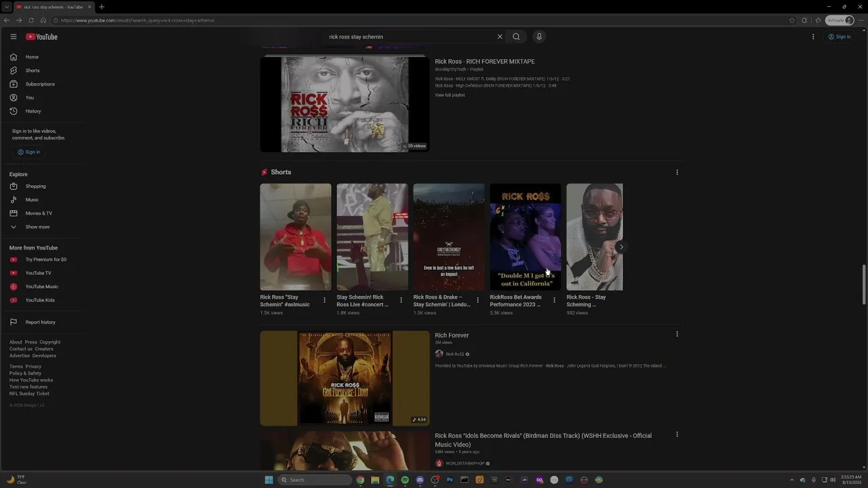Image resolution: width=868 pixels, height=488 pixels.
Task: Open the Idols Become Rivals video title
Action: [543, 440]
